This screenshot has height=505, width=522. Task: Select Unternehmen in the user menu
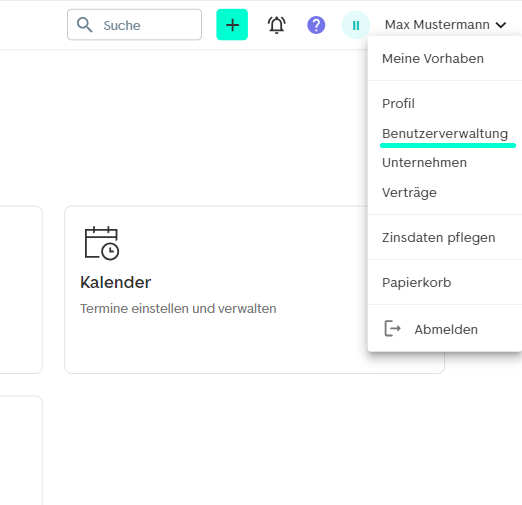click(424, 163)
